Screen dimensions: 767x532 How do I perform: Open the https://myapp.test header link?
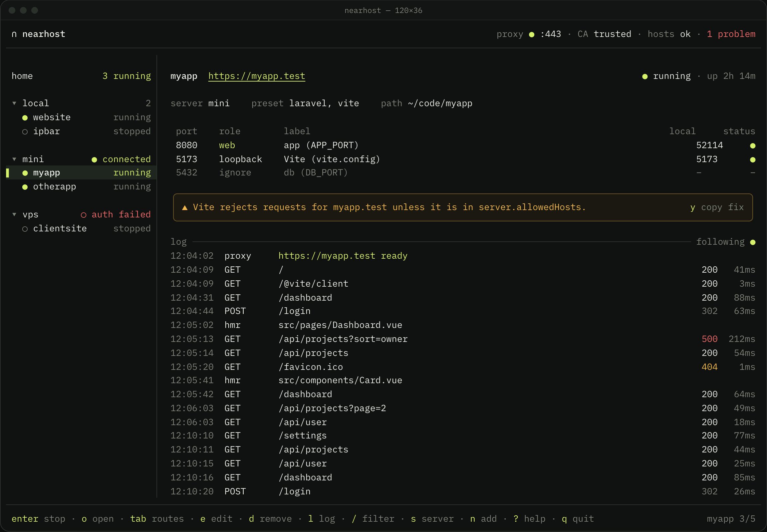tap(257, 76)
